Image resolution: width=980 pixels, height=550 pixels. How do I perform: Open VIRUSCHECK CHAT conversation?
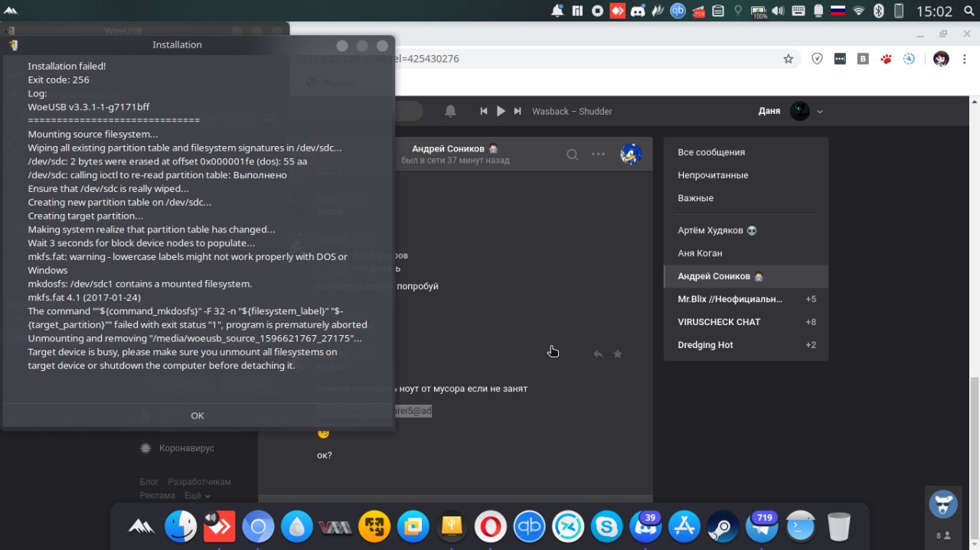coord(746,322)
